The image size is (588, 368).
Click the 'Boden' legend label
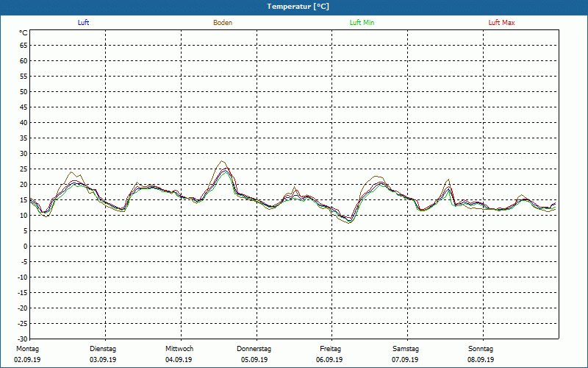(223, 23)
